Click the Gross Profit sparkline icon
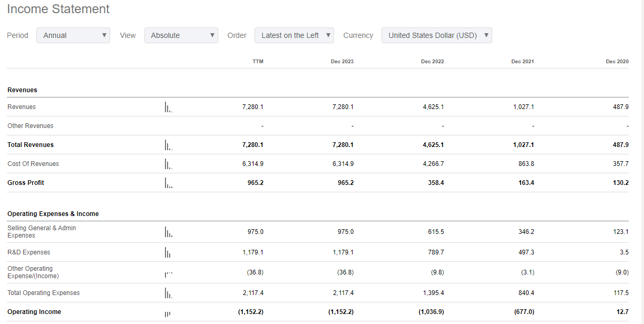The image size is (644, 324). point(168,183)
